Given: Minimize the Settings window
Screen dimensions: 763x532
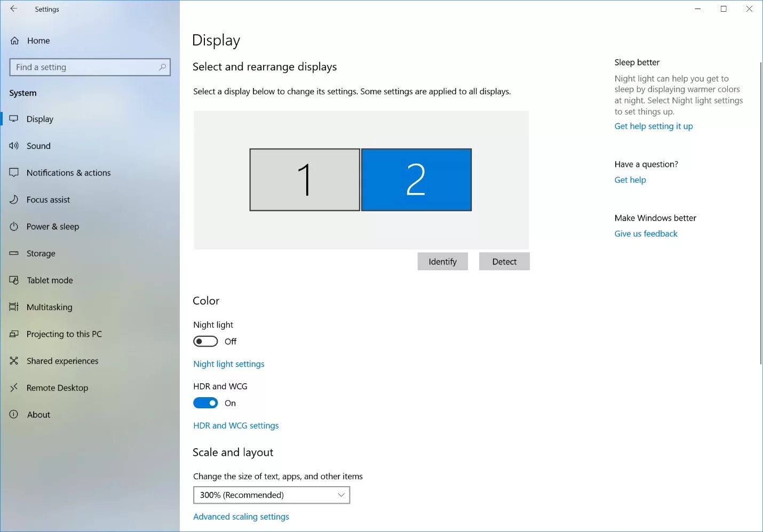Looking at the screenshot, I should click(697, 9).
